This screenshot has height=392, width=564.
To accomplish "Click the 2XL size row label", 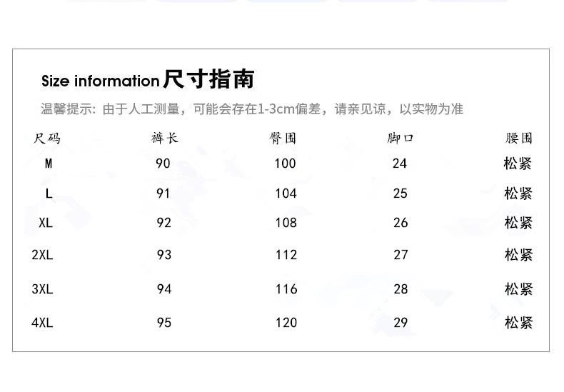I will point(42,255).
